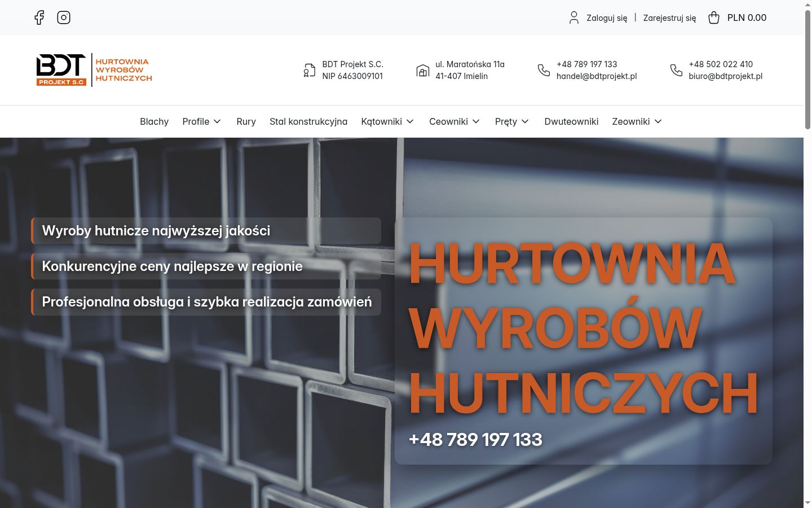Click the phone icon beside +48 789 197 133
Screen dimensions: 812x508
[x=544, y=70]
